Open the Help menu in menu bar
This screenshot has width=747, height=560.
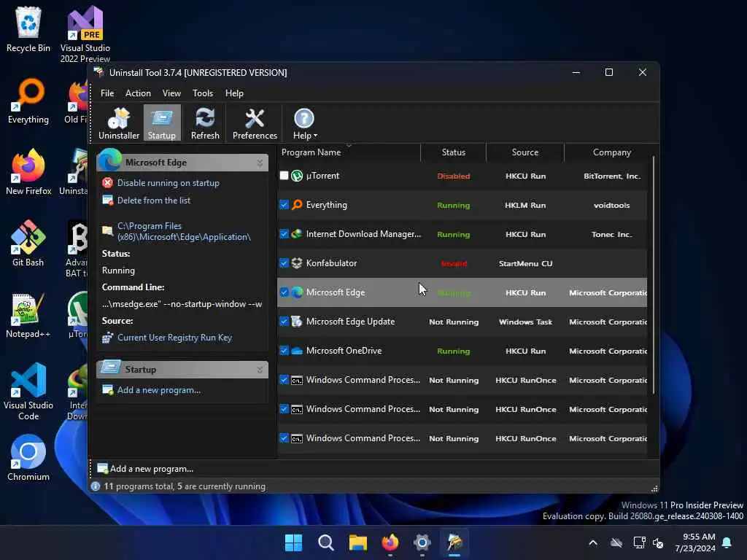(234, 93)
